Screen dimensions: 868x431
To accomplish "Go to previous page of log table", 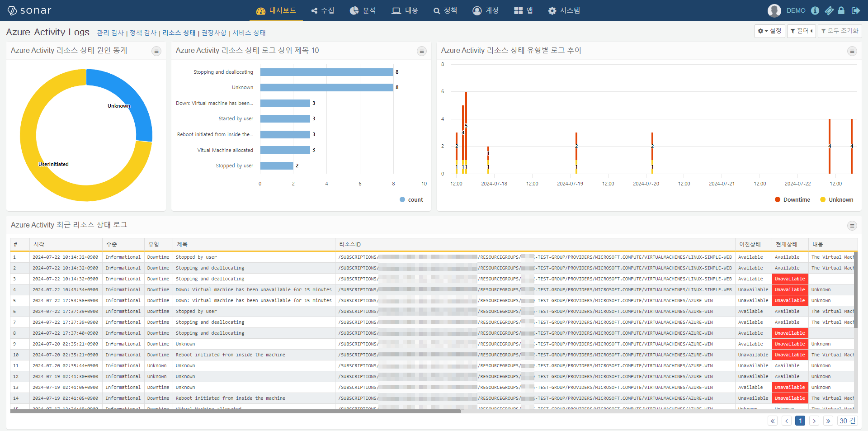I will [x=787, y=421].
